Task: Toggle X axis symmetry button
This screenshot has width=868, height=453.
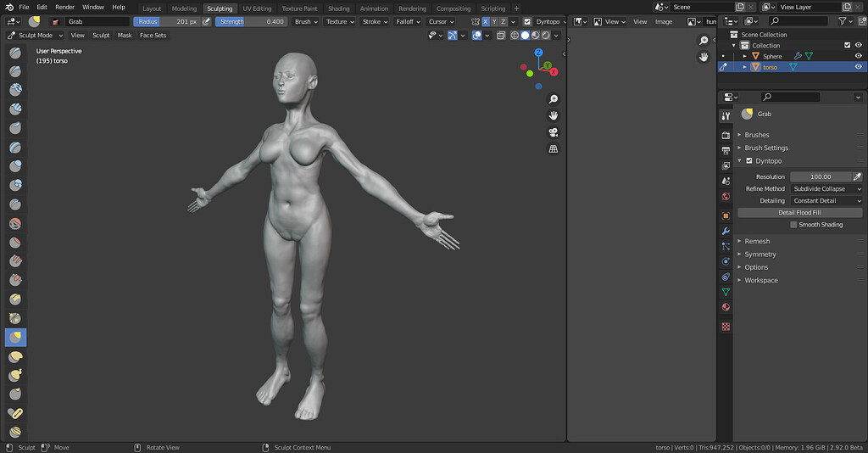Action: pos(486,21)
